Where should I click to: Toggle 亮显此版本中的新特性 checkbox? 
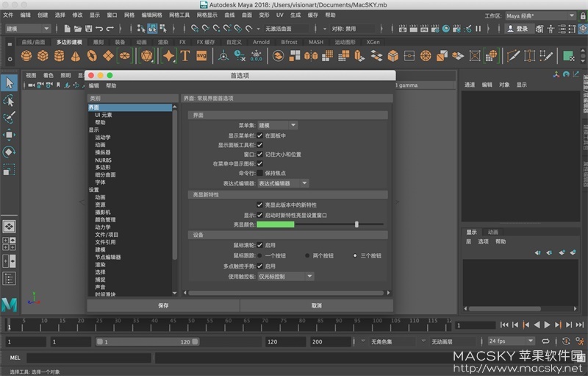(260, 205)
